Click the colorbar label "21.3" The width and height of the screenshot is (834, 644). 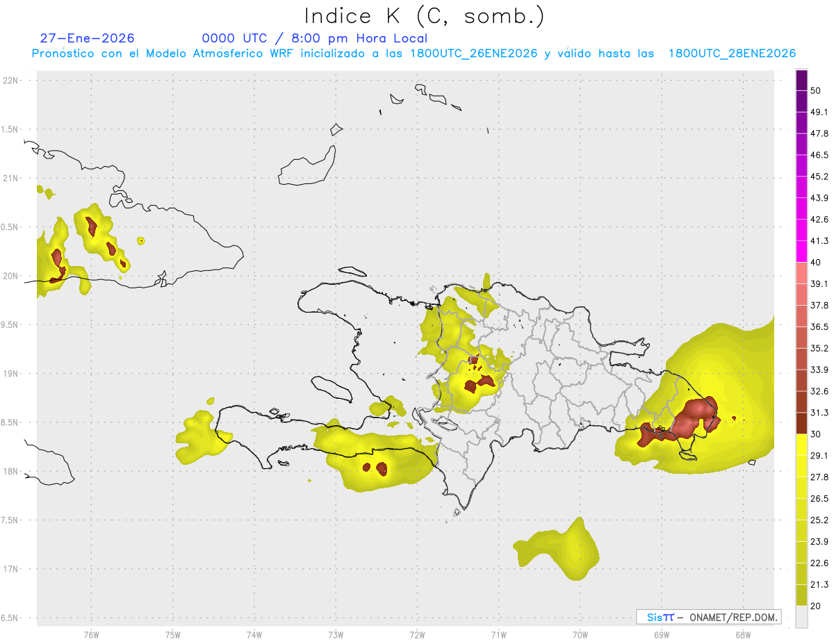tap(819, 584)
